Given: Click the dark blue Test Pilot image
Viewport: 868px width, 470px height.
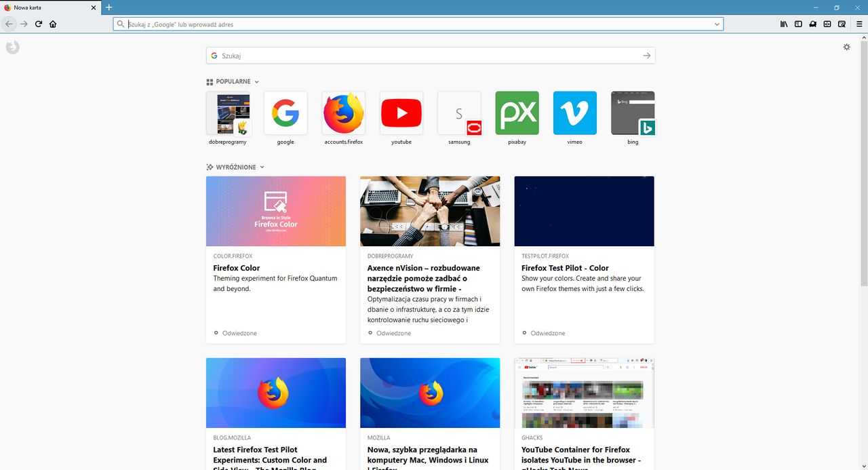Looking at the screenshot, I should 585,211.
